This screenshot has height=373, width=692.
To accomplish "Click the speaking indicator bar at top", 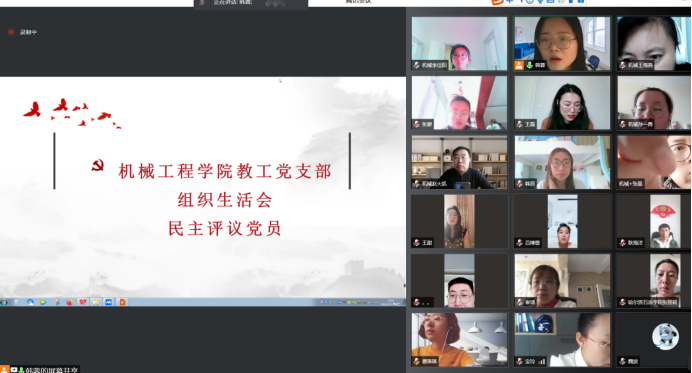I will point(251,3).
